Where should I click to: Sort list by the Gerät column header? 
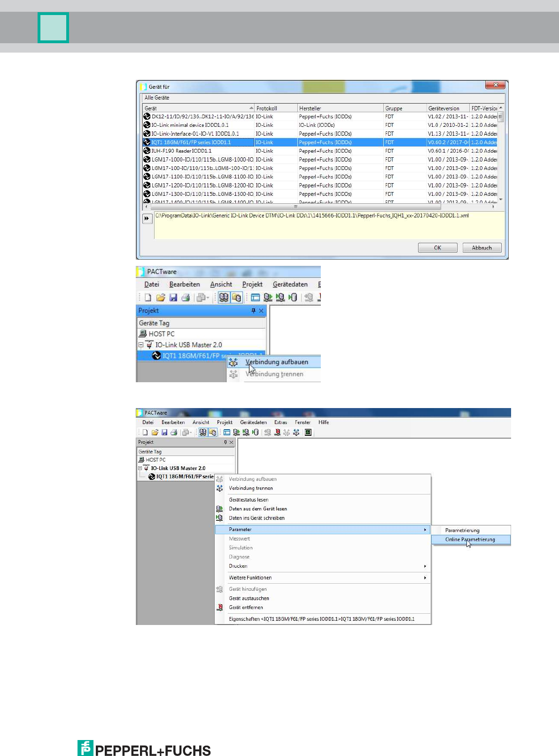[198, 108]
